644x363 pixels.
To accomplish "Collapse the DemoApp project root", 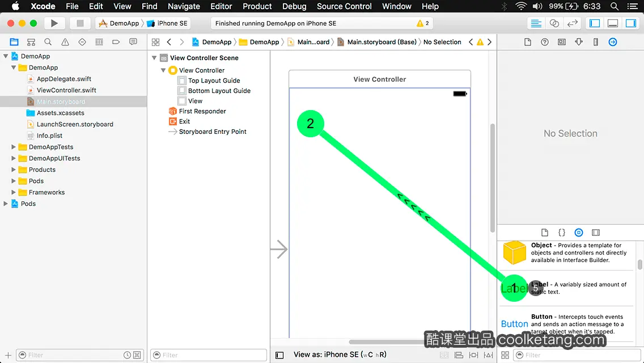I will pos(6,56).
